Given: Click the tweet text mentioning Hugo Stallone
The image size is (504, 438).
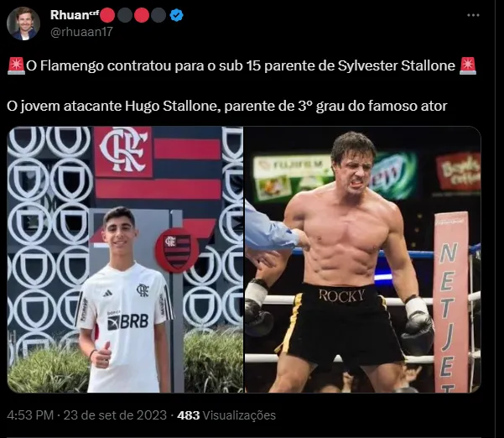Looking at the screenshot, I should (x=227, y=106).
